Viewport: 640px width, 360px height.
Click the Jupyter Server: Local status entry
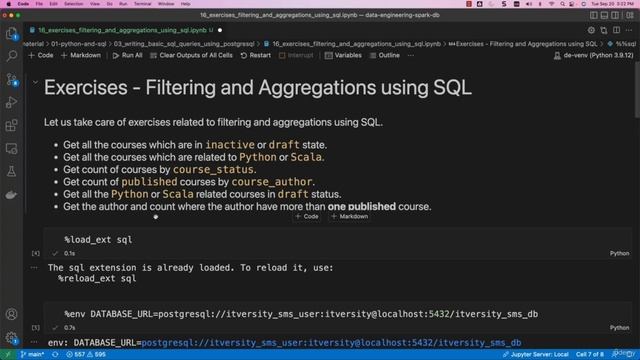click(536, 354)
